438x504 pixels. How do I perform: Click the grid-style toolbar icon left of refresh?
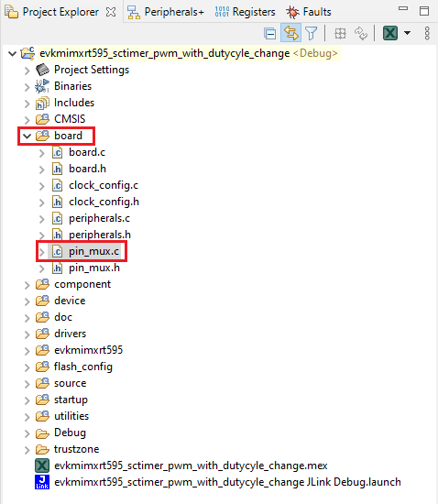point(340,33)
